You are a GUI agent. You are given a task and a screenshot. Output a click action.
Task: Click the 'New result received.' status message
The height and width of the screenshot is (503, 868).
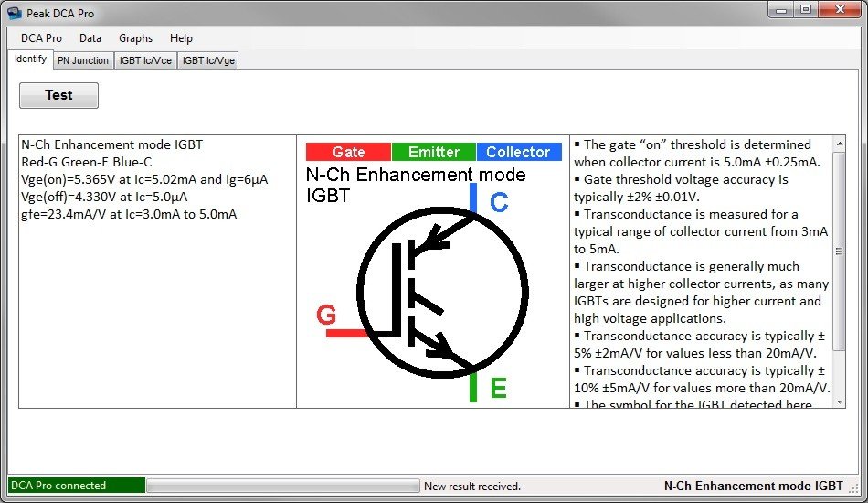click(472, 487)
